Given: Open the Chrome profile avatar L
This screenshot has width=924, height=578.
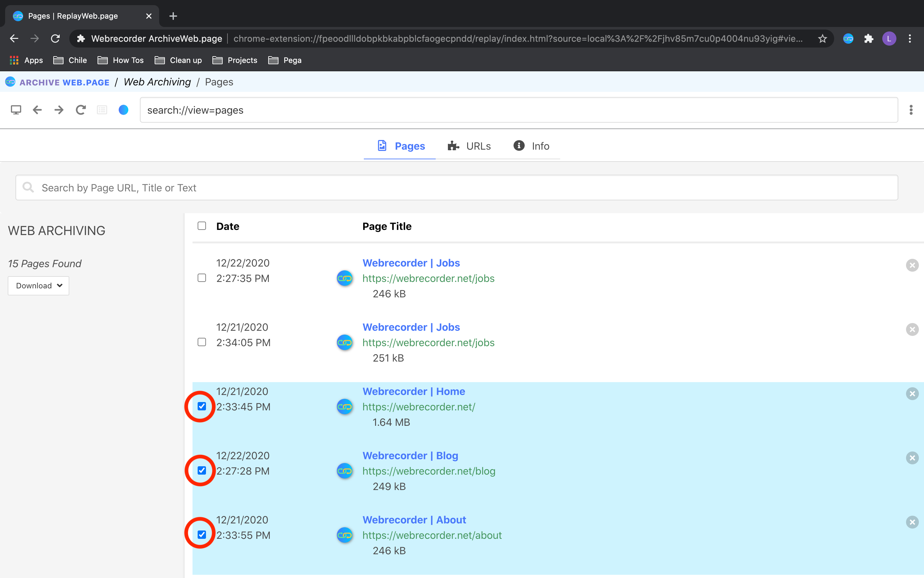Looking at the screenshot, I should tap(889, 39).
